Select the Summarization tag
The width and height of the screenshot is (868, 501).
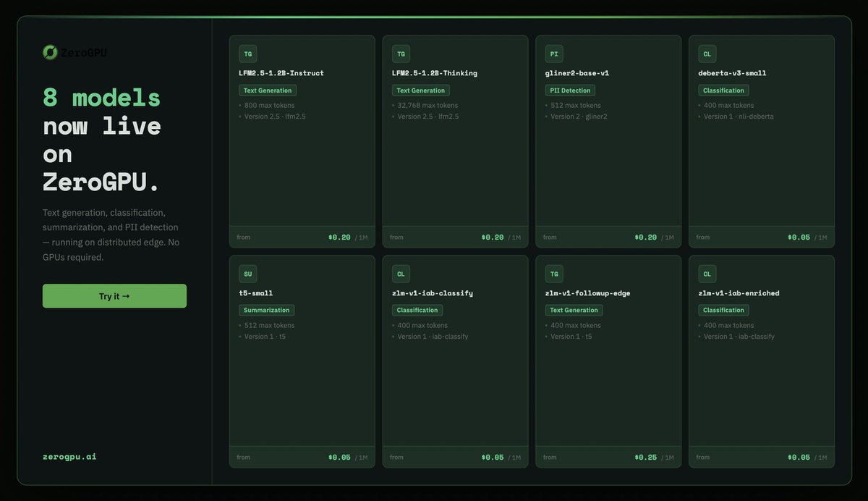[x=267, y=310]
